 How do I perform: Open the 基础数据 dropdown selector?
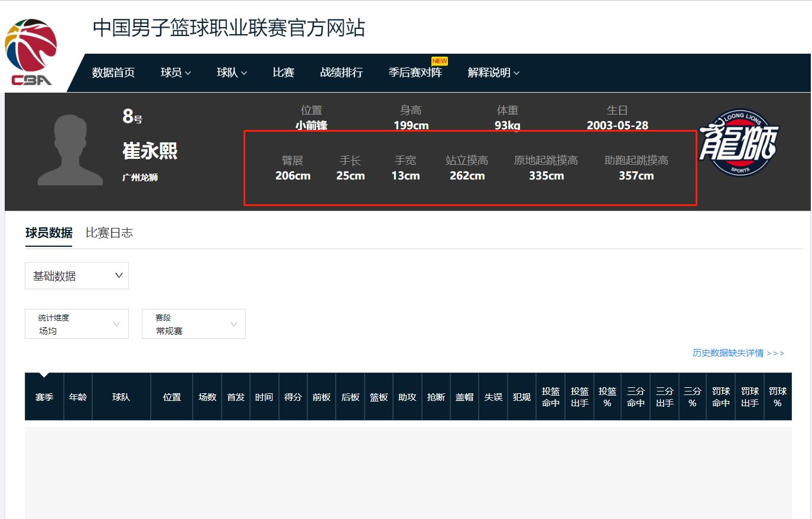pyautogui.click(x=77, y=276)
